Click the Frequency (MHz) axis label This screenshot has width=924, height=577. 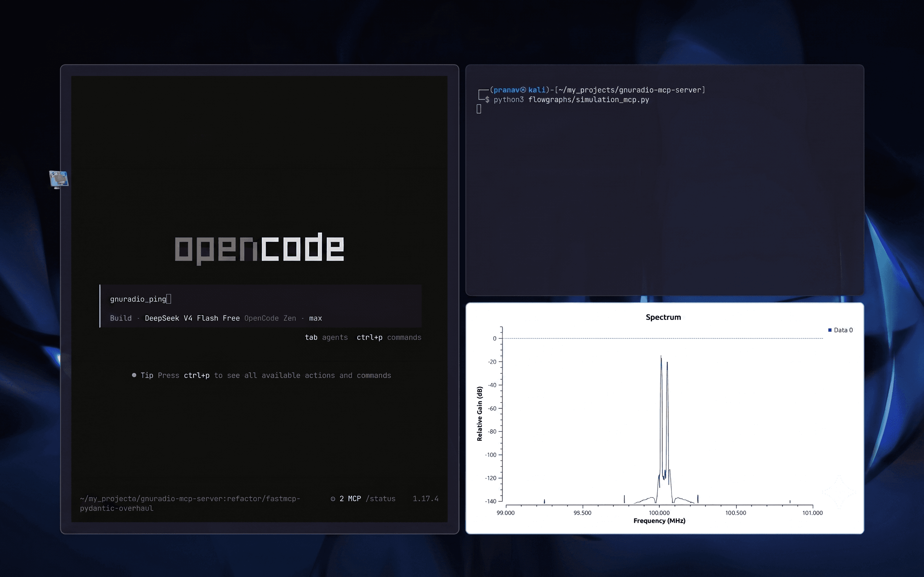[659, 521]
